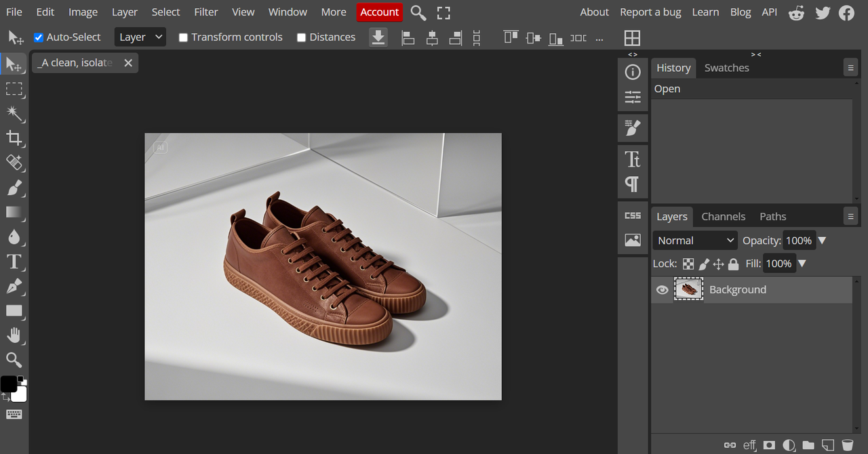Select the Type tool in toolbar
This screenshot has height=454, width=868.
click(14, 262)
